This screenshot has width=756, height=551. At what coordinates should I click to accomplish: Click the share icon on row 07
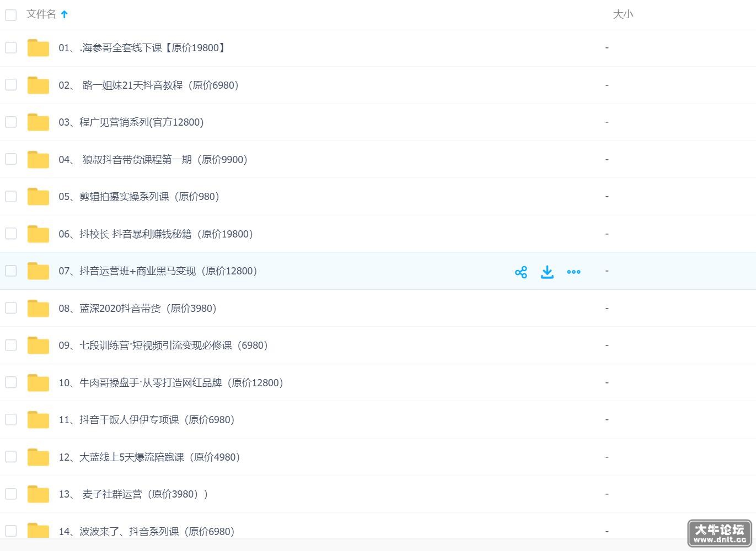pyautogui.click(x=521, y=272)
